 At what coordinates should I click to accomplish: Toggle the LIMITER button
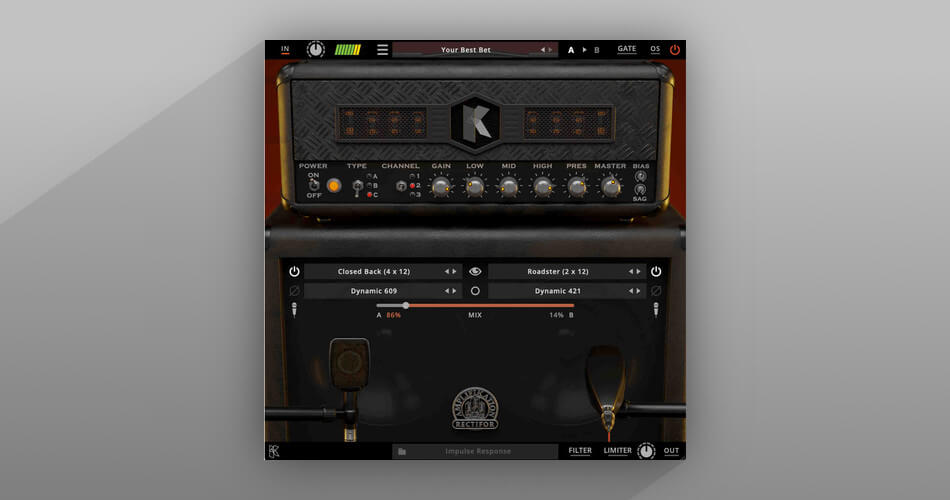617,450
